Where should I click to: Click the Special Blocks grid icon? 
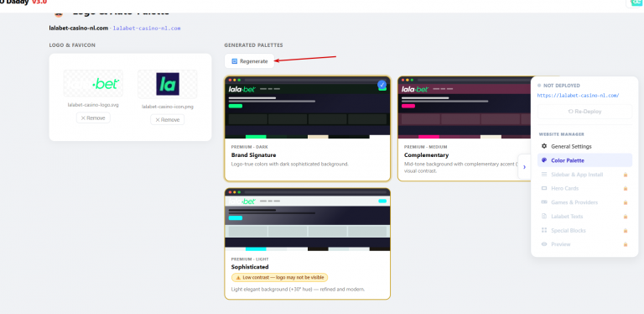tap(544, 230)
